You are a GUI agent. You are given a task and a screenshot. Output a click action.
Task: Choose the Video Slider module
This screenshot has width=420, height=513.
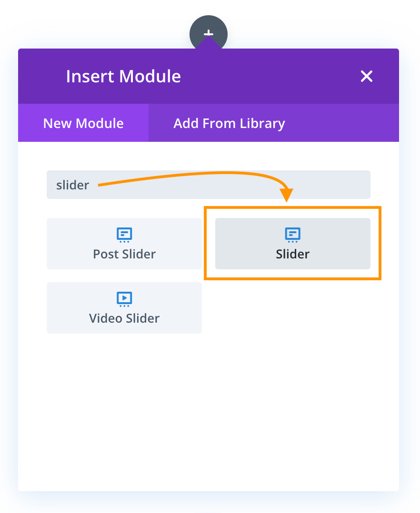click(x=124, y=307)
